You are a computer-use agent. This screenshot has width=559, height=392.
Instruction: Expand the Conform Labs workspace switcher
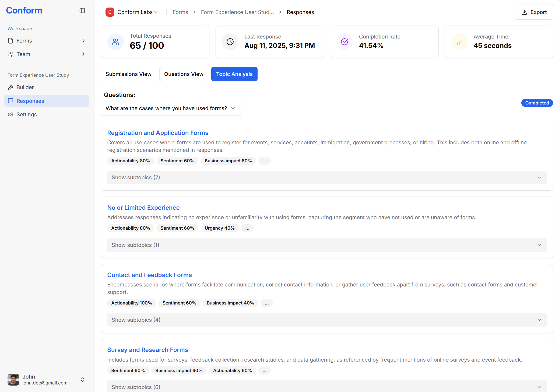pos(156,12)
